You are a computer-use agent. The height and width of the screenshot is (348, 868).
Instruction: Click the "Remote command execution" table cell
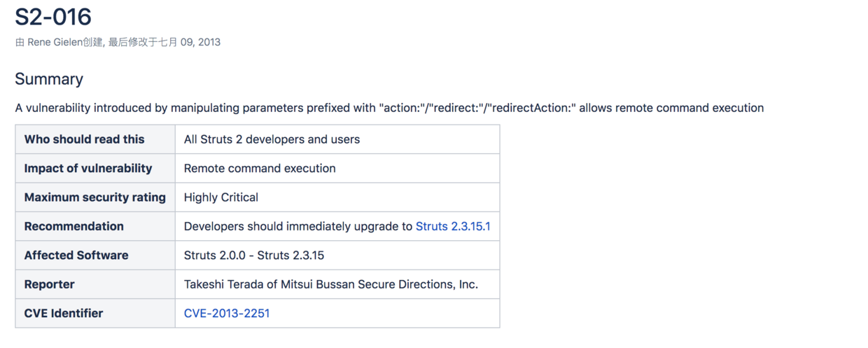(x=260, y=168)
